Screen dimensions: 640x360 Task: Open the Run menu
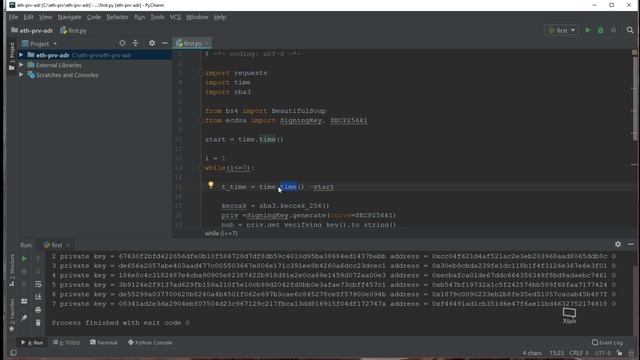(139, 17)
